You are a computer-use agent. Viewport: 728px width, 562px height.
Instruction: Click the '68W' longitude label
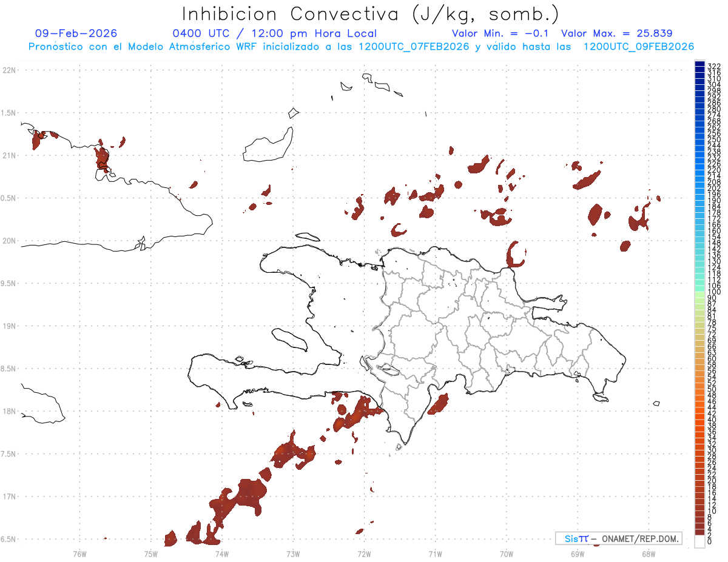[649, 554]
